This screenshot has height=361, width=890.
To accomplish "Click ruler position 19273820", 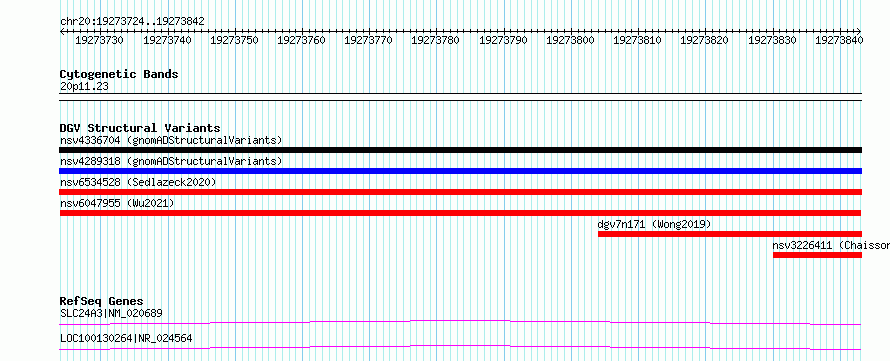I will 704,40.
